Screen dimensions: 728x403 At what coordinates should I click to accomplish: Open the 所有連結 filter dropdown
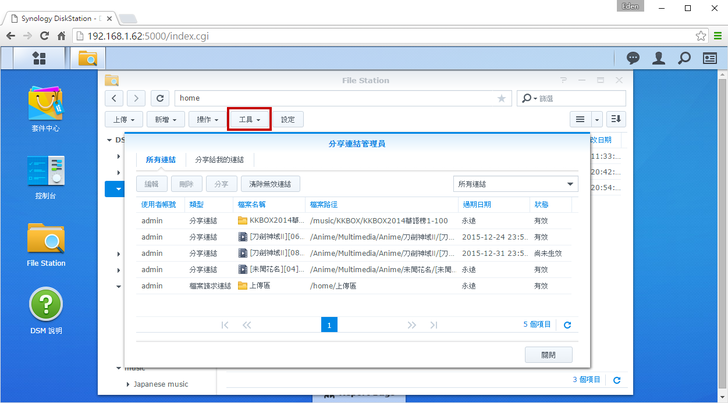coord(515,184)
